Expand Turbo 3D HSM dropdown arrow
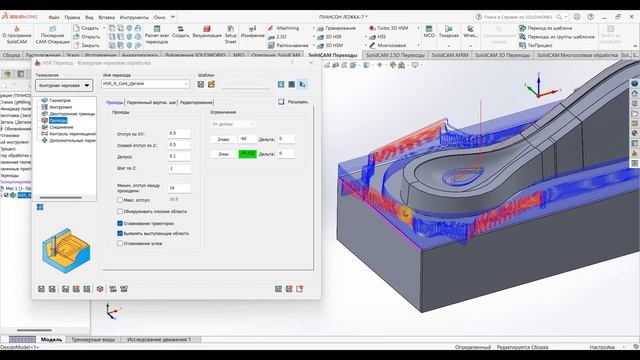This screenshot has height=360, width=640. tap(418, 28)
